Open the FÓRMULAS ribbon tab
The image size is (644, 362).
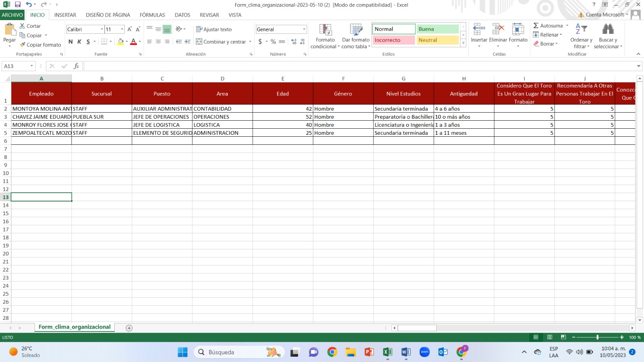point(152,15)
